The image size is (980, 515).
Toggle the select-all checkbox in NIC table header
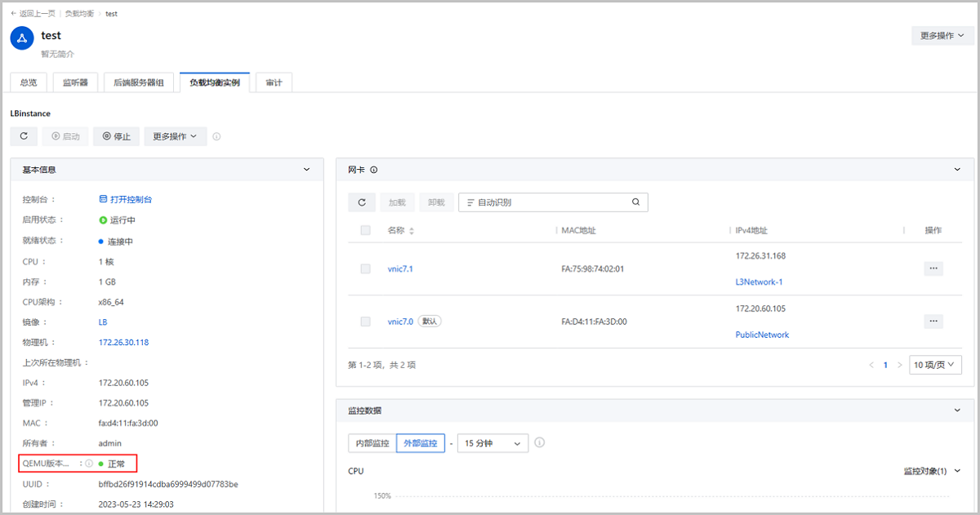[x=365, y=231]
